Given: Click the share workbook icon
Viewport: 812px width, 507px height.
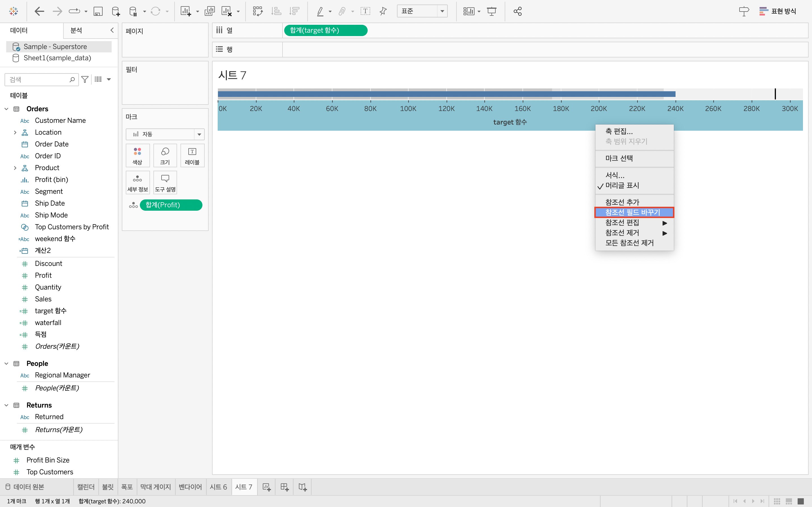Looking at the screenshot, I should [517, 11].
